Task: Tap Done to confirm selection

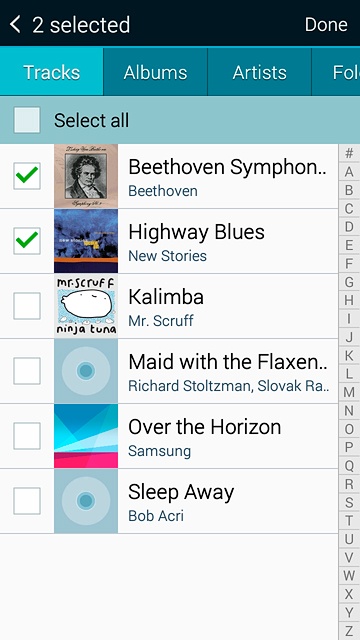Action: pyautogui.click(x=326, y=24)
